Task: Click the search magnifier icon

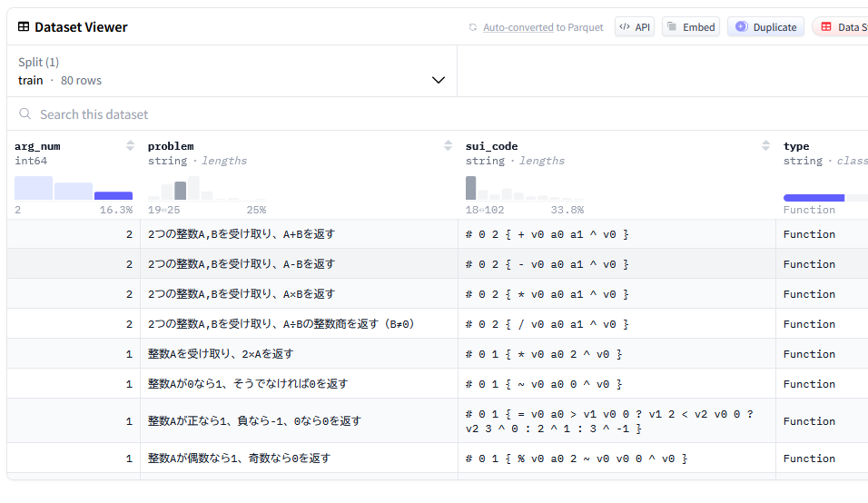Action: click(25, 114)
